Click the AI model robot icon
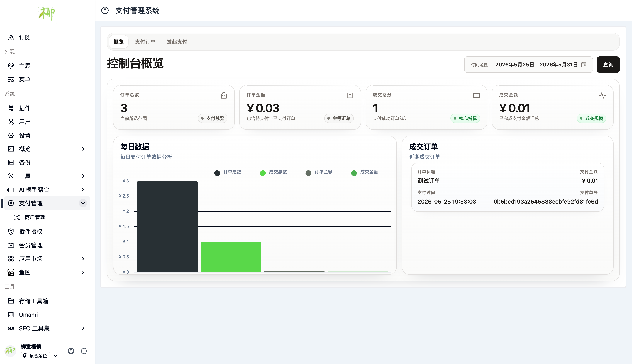This screenshot has width=632, height=364. 11,190
